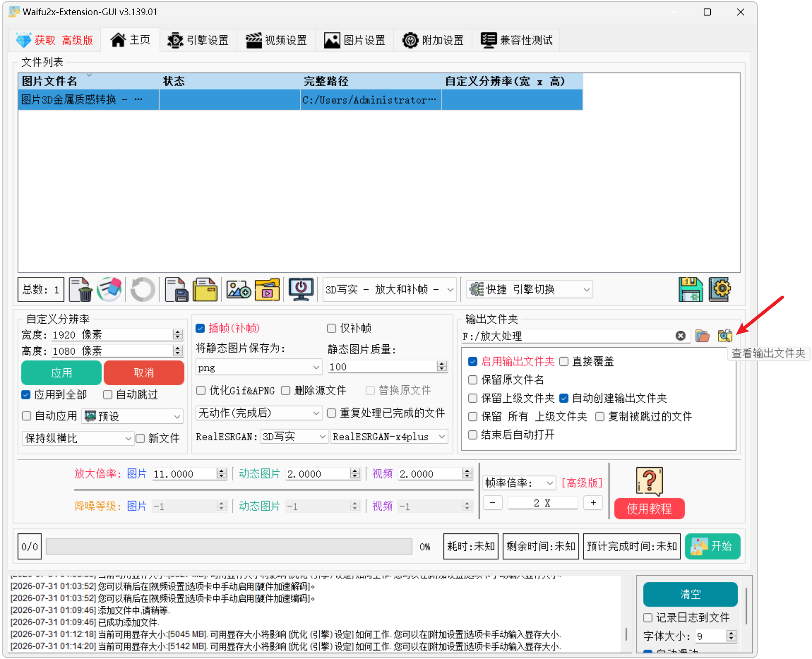The height and width of the screenshot is (659, 812).
Task: Enable 重复处理已完成的文件 checkbox
Action: click(x=331, y=413)
